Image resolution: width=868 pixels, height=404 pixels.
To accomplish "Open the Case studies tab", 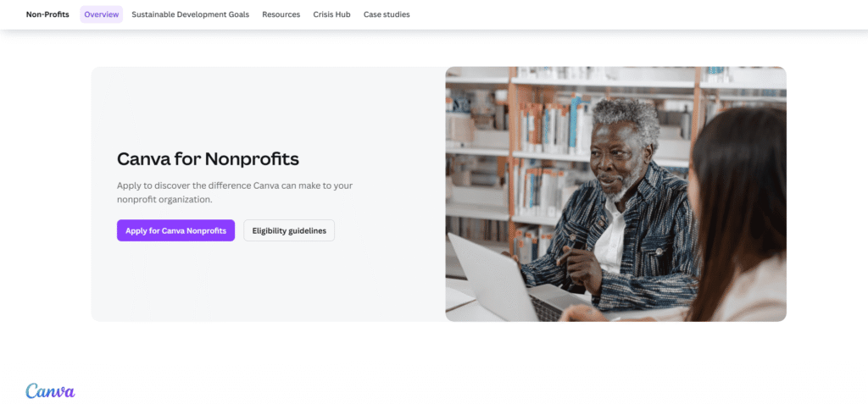I will pyautogui.click(x=387, y=14).
